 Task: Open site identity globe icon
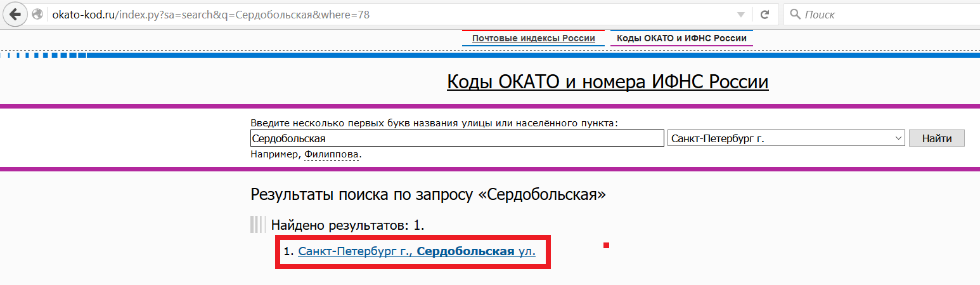click(37, 14)
